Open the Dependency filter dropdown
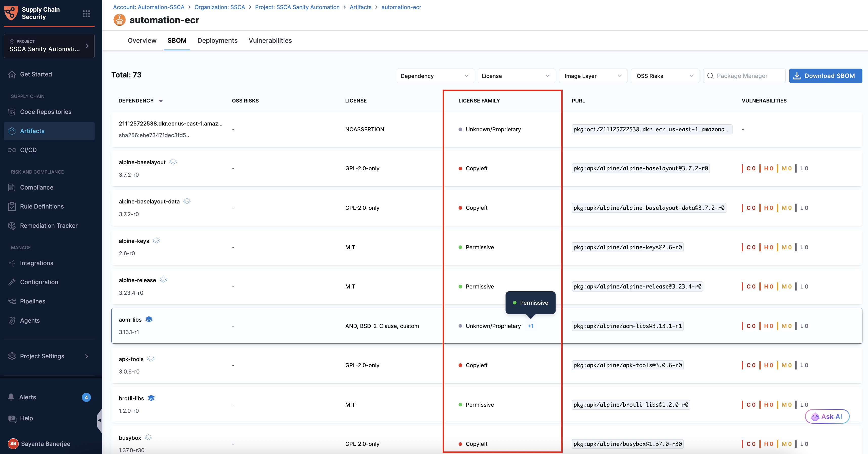Screen dimensions: 868x454 (x=435, y=76)
